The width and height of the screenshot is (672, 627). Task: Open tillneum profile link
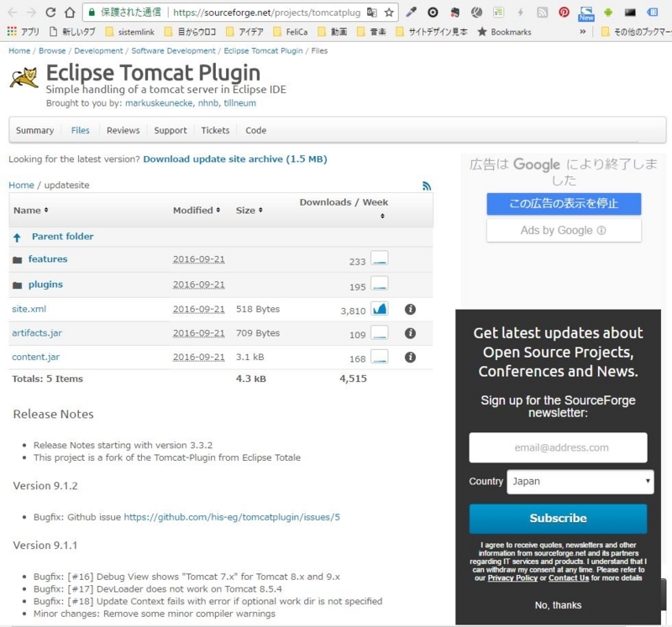[239, 103]
